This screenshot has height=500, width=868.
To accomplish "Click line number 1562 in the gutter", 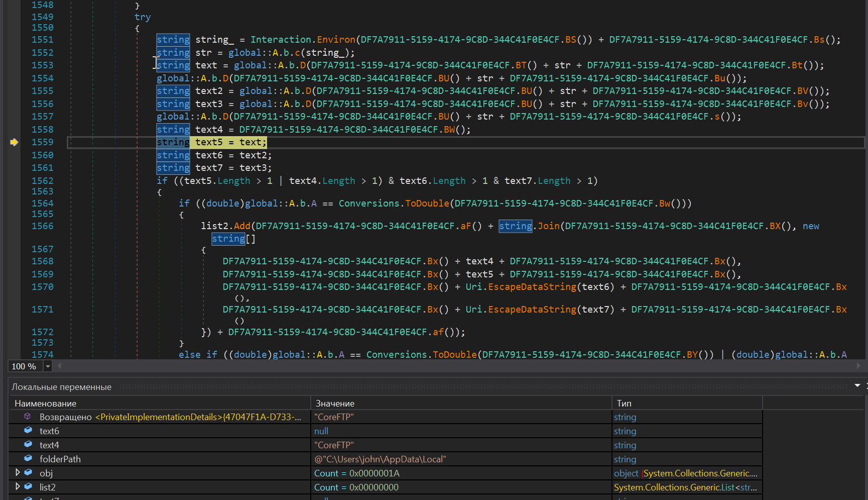I will 42,181.
